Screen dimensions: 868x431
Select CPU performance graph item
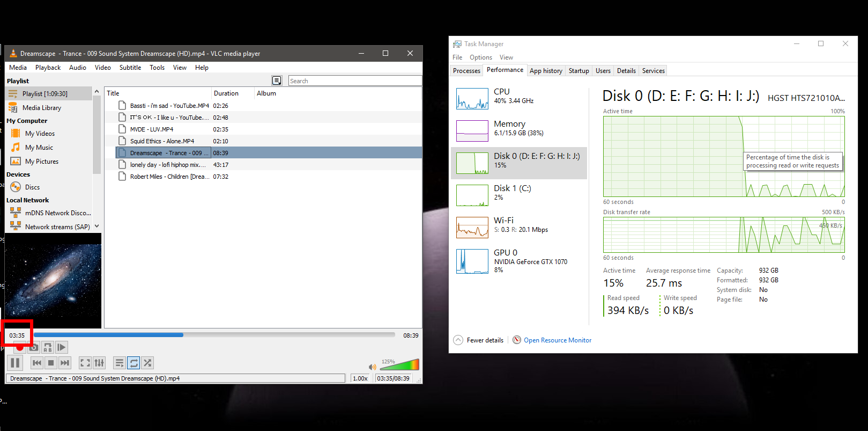point(519,99)
